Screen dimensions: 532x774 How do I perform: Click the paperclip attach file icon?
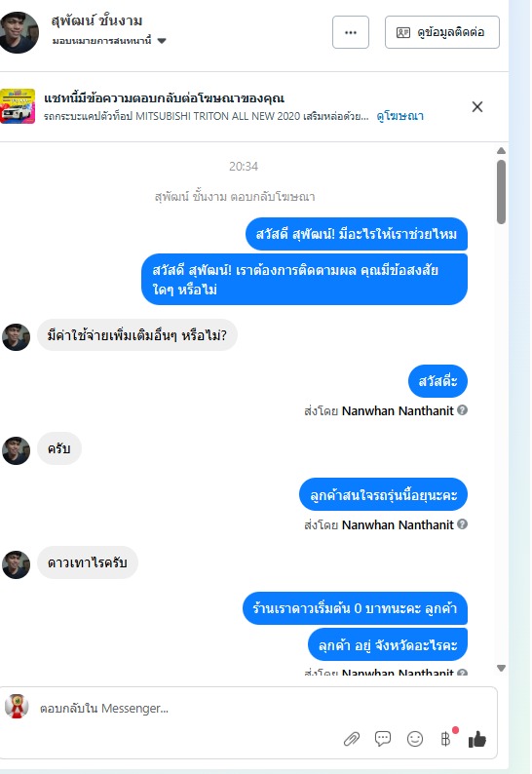pos(352,739)
